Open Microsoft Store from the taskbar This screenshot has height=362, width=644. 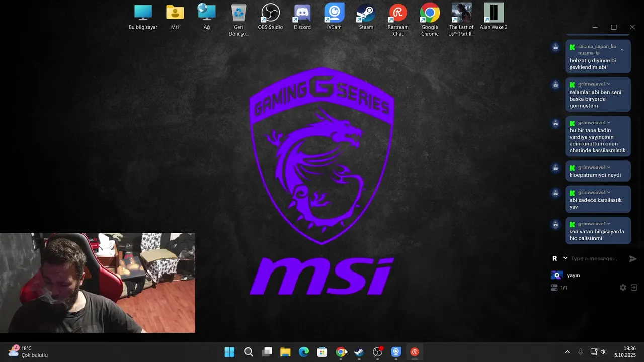pos(323,352)
